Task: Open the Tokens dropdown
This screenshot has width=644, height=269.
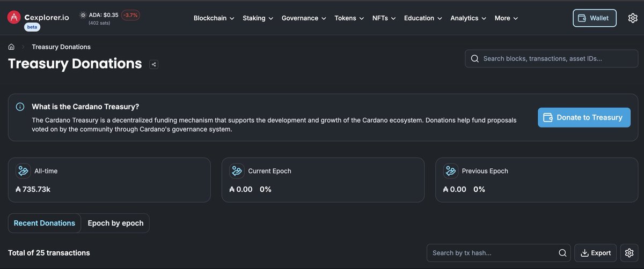Action: [x=349, y=18]
